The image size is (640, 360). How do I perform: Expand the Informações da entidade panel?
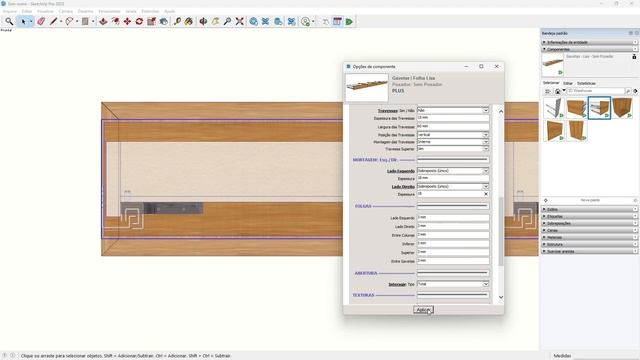tap(590, 42)
